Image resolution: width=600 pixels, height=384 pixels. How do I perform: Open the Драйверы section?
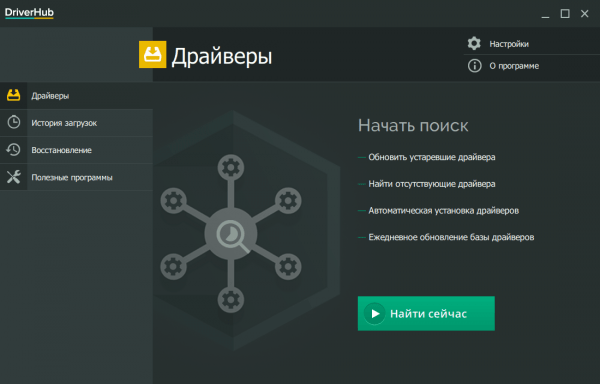(x=77, y=96)
